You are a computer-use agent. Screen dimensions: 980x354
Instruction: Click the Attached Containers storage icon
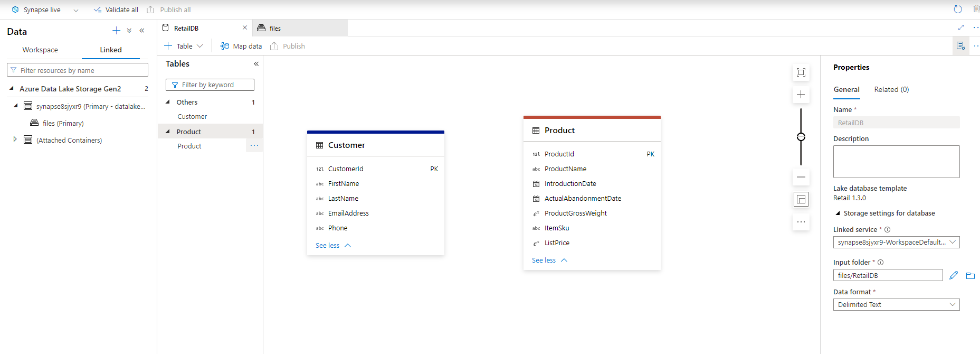click(x=28, y=139)
